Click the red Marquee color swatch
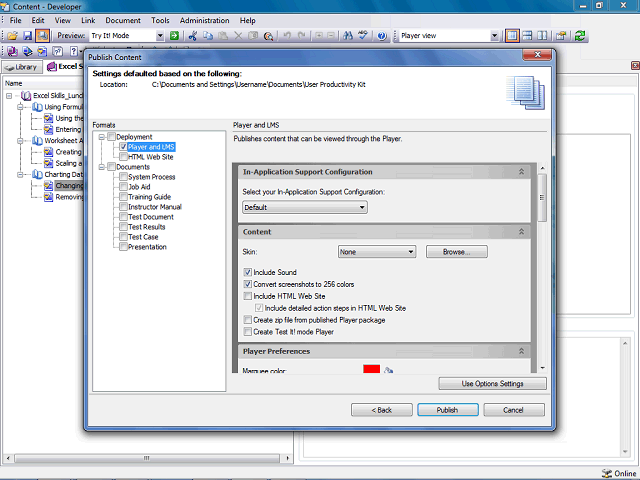This screenshot has height=480, width=640. click(x=371, y=369)
